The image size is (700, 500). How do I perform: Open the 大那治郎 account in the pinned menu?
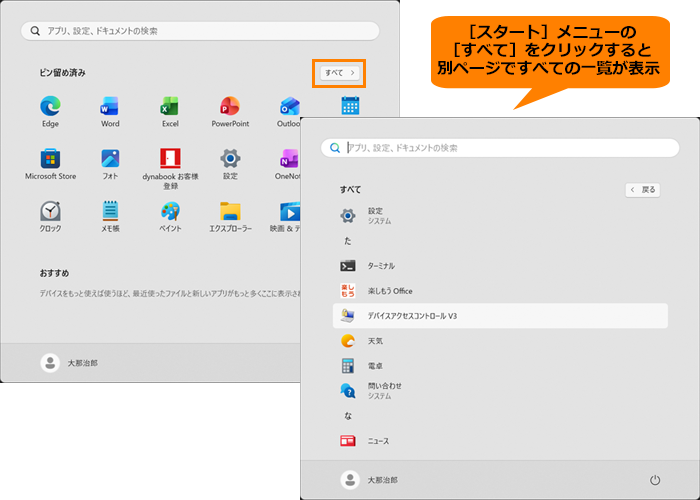click(x=69, y=363)
